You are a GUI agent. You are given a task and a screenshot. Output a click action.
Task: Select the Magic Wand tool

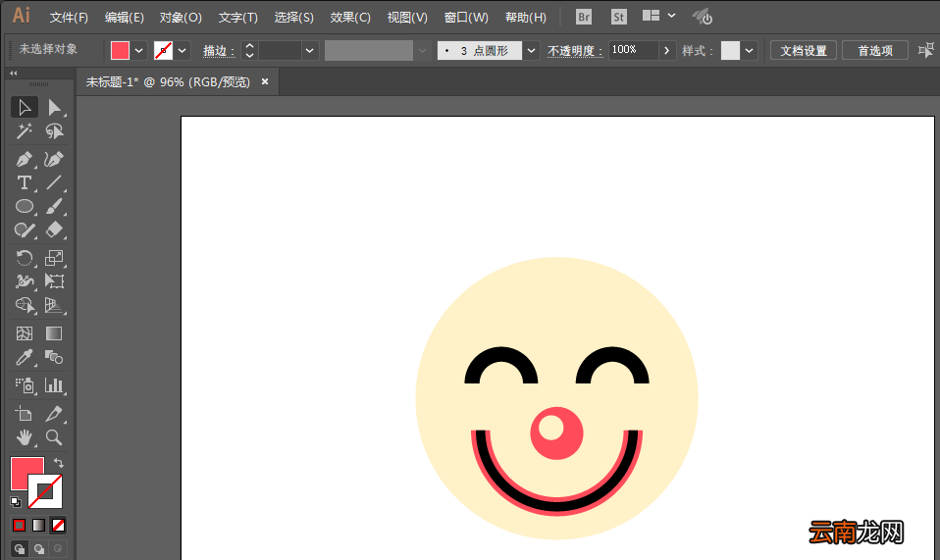click(24, 130)
